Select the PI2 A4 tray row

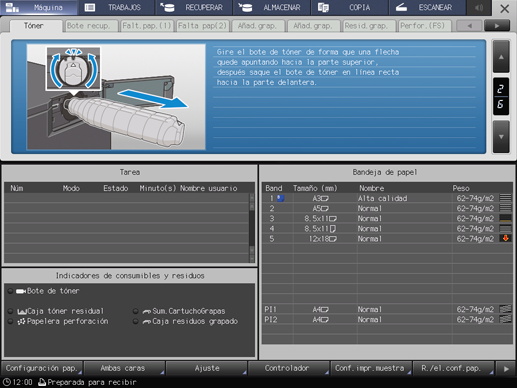click(387, 319)
